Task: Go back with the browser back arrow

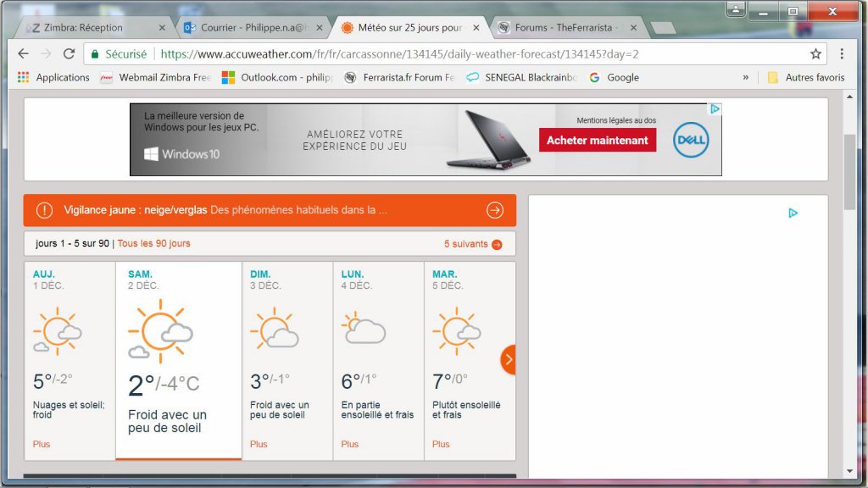Action: point(23,53)
